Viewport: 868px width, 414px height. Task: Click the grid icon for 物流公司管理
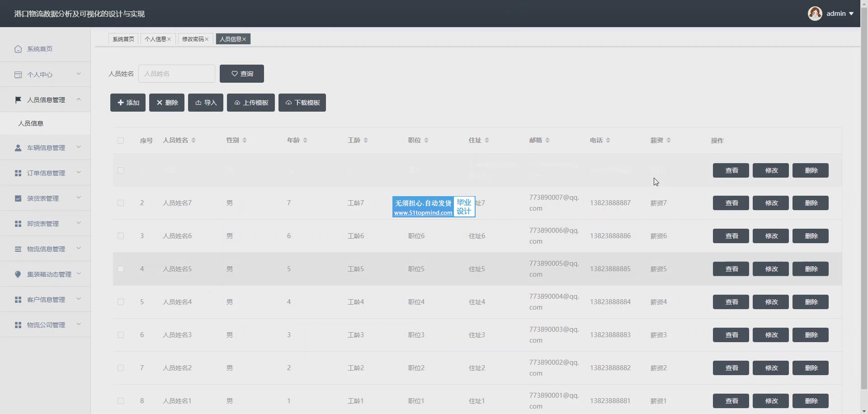click(x=18, y=325)
